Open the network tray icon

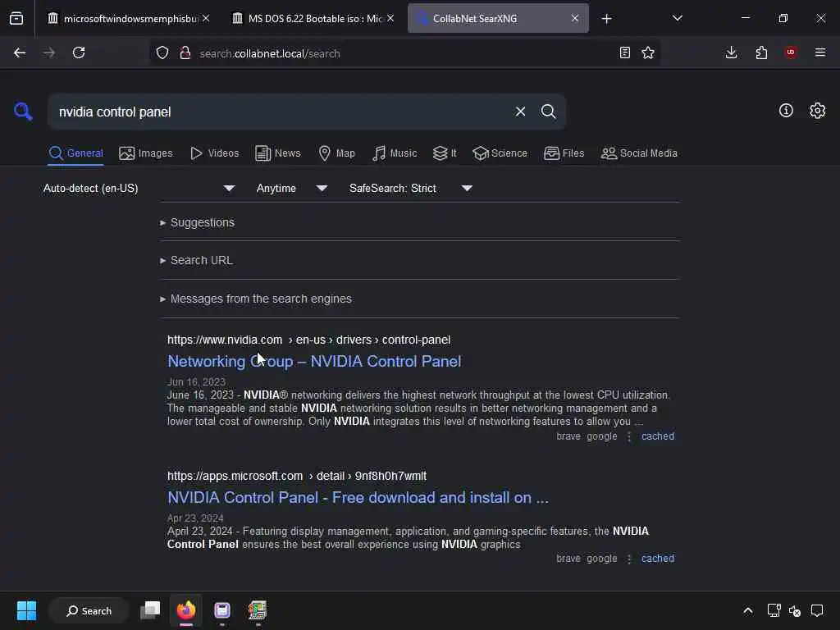click(x=774, y=610)
